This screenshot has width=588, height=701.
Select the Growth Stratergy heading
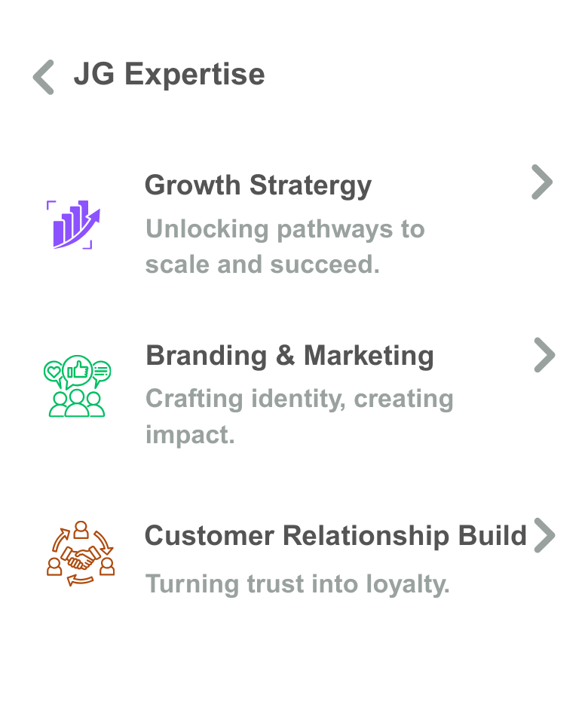258,185
